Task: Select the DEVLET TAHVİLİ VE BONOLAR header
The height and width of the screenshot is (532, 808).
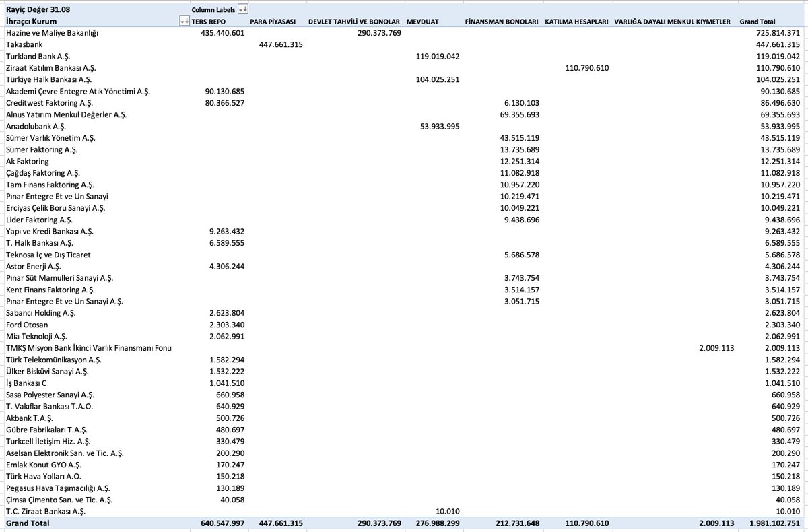Action: click(x=355, y=22)
